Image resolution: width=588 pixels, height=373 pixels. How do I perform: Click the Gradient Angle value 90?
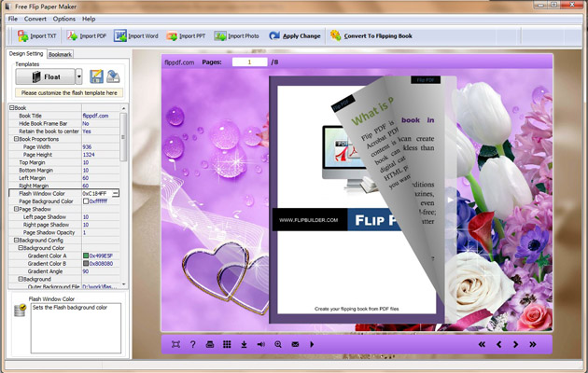[x=86, y=271]
